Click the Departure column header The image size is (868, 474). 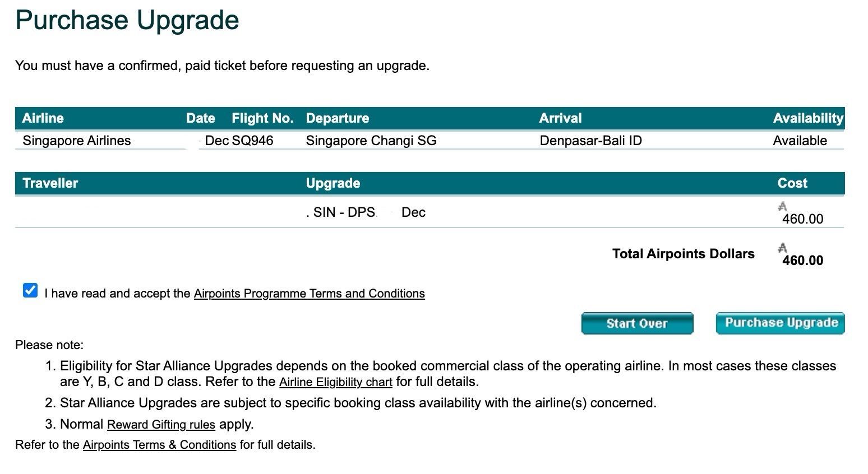pos(337,118)
